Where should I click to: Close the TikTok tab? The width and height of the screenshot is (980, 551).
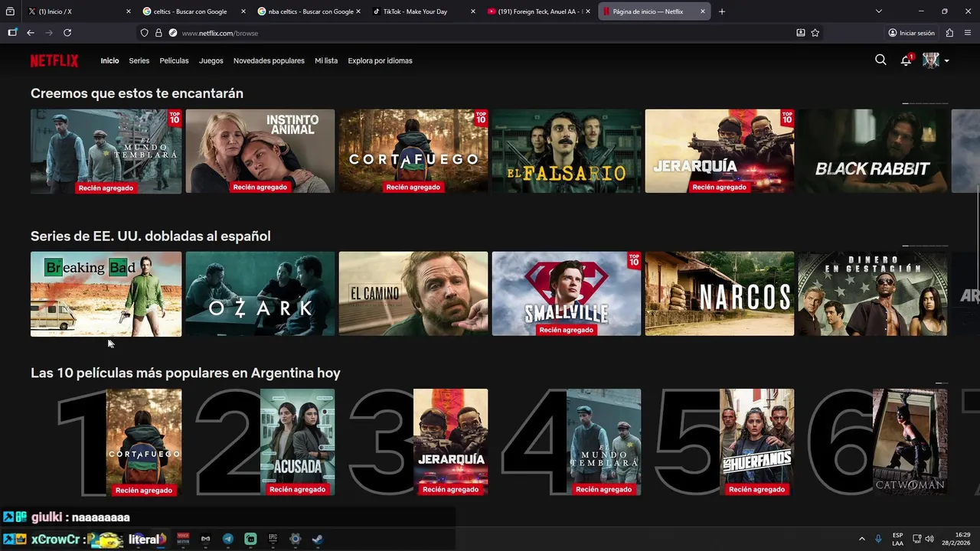(472, 11)
